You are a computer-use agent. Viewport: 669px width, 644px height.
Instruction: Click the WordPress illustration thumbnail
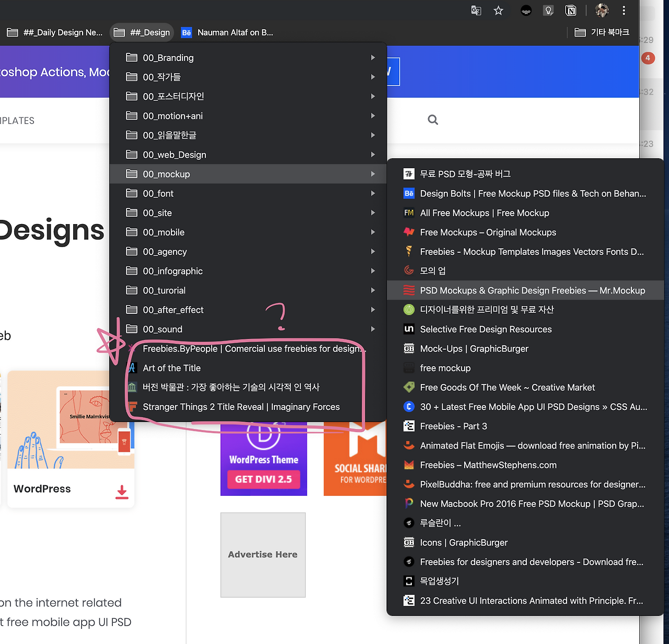coord(71,419)
